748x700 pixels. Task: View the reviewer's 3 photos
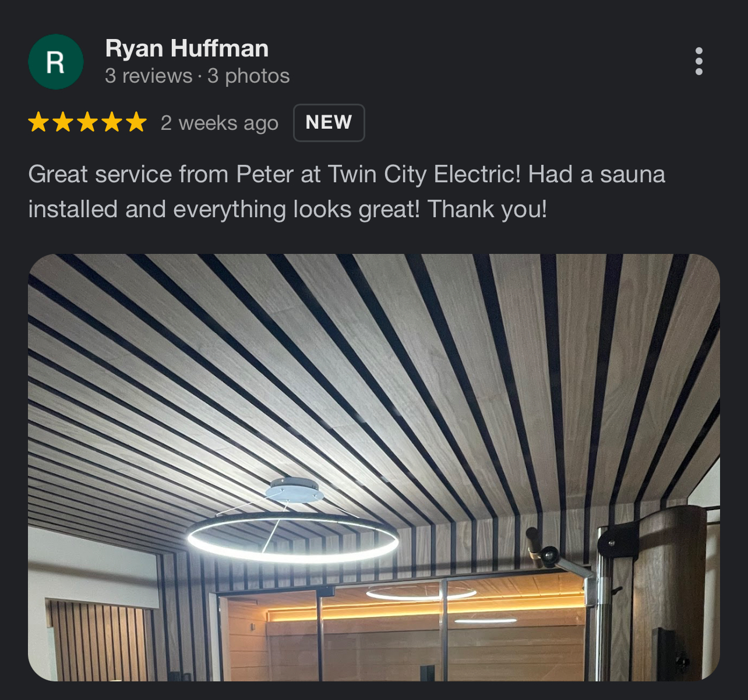(x=249, y=76)
